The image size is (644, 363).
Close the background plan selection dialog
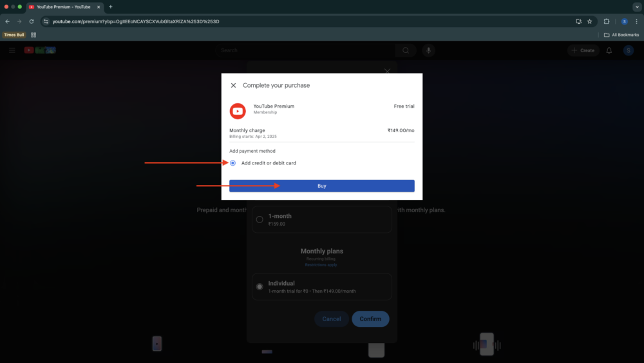[387, 71]
